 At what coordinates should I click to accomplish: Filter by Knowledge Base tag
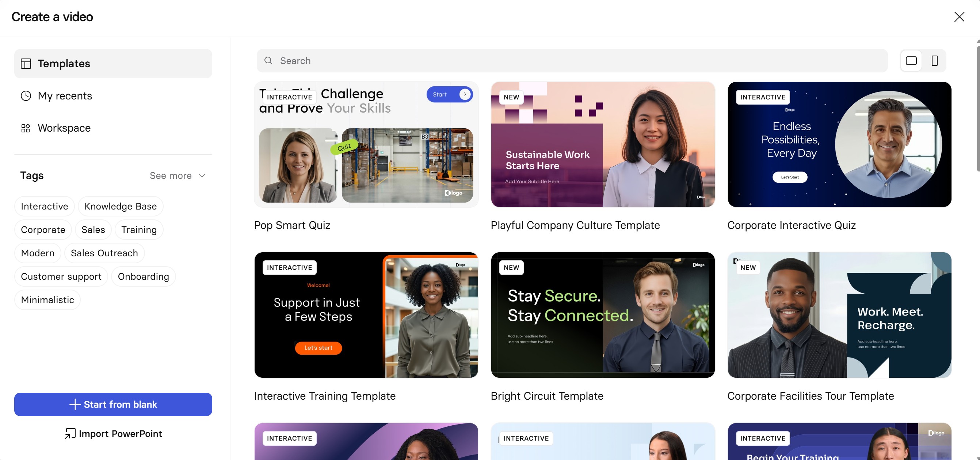121,206
